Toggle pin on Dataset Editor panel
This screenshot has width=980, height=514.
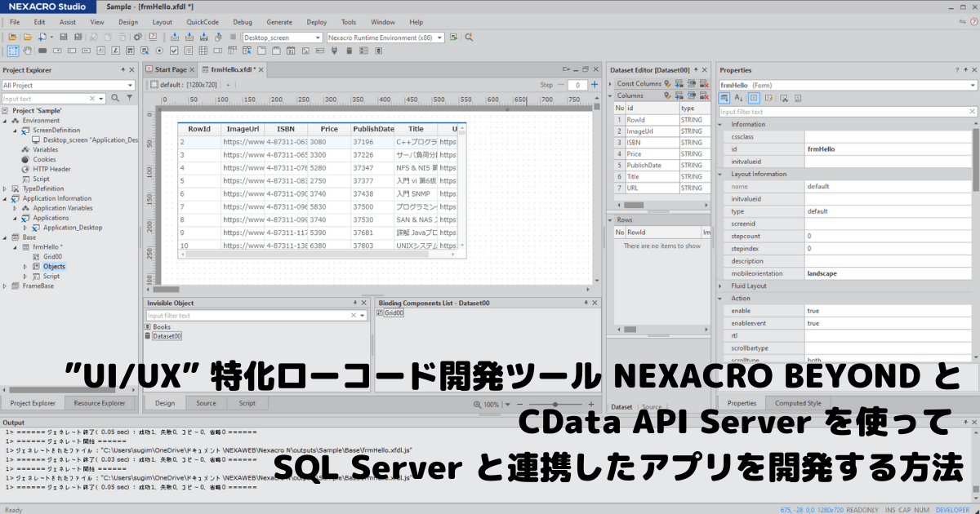click(x=696, y=70)
